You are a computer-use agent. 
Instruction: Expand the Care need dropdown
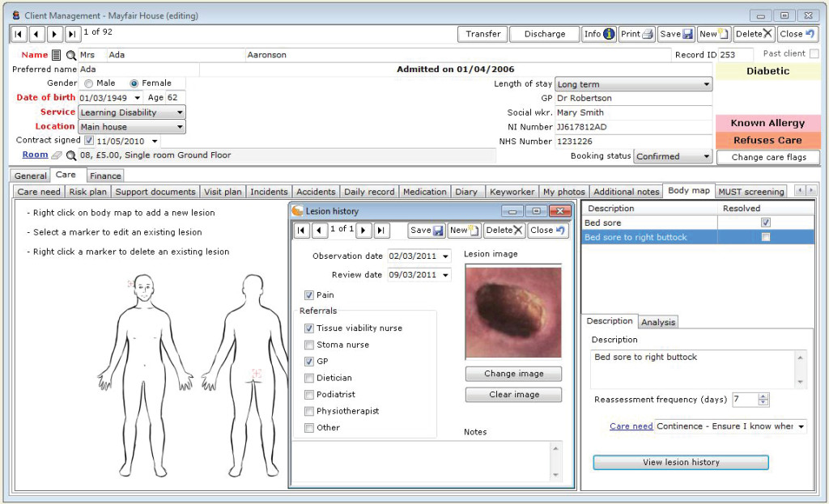801,426
